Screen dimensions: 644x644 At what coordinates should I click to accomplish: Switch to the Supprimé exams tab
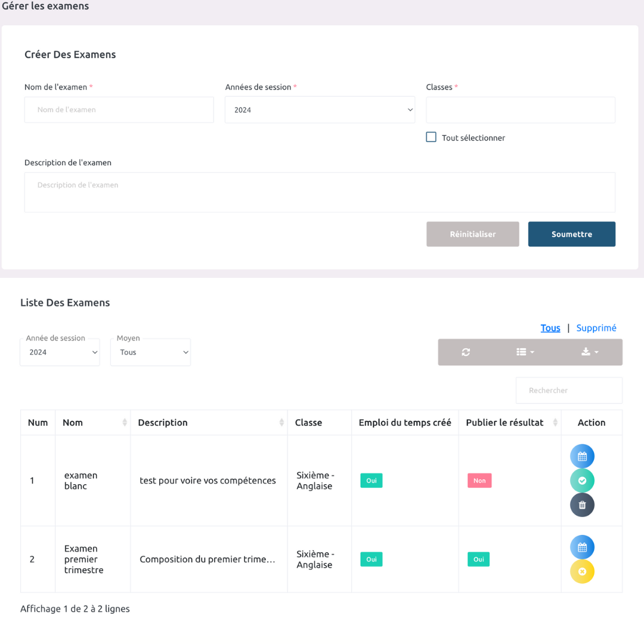(596, 328)
